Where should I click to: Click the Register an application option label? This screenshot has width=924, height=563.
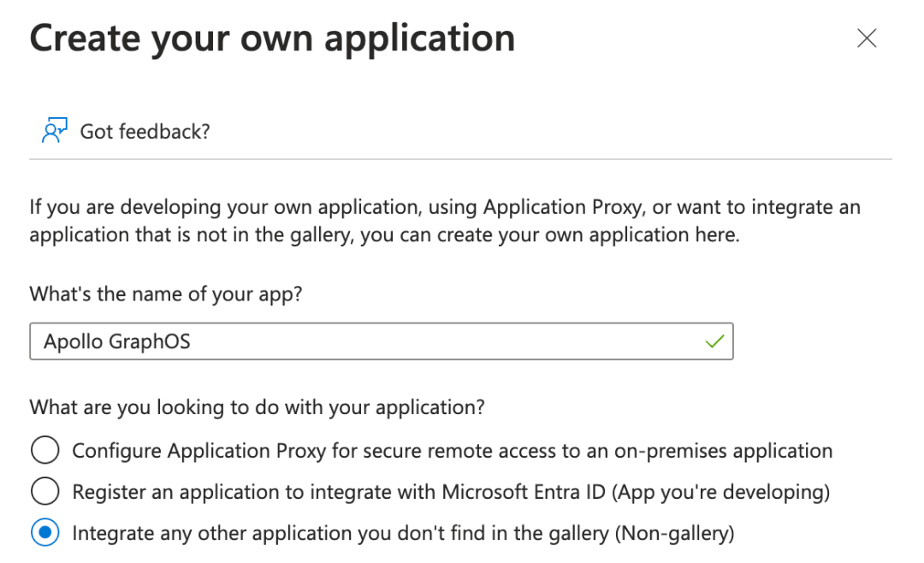coord(451,492)
